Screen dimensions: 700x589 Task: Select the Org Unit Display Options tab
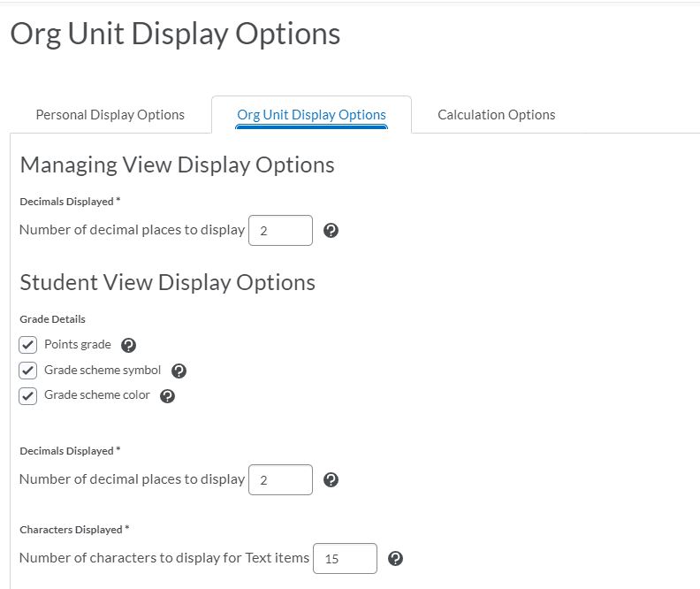pyautogui.click(x=311, y=115)
